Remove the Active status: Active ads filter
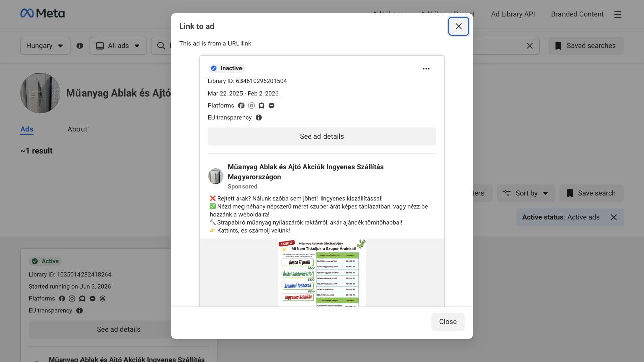 614,217
